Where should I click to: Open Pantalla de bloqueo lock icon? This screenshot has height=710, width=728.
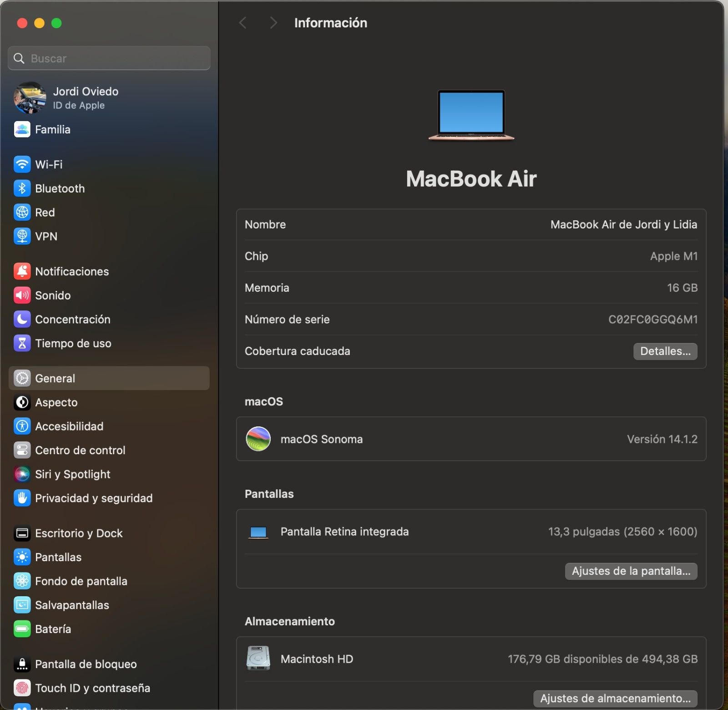22,664
